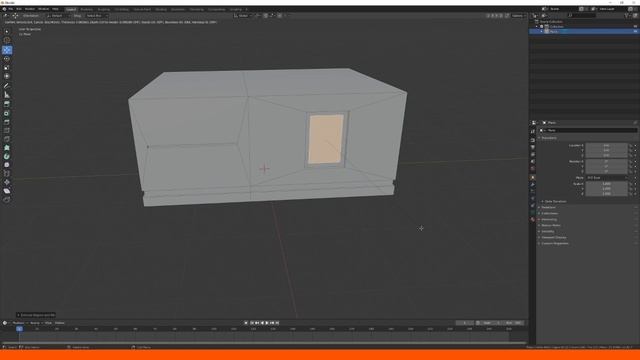
Task: Select the Poly Build tool
Action: [7, 148]
